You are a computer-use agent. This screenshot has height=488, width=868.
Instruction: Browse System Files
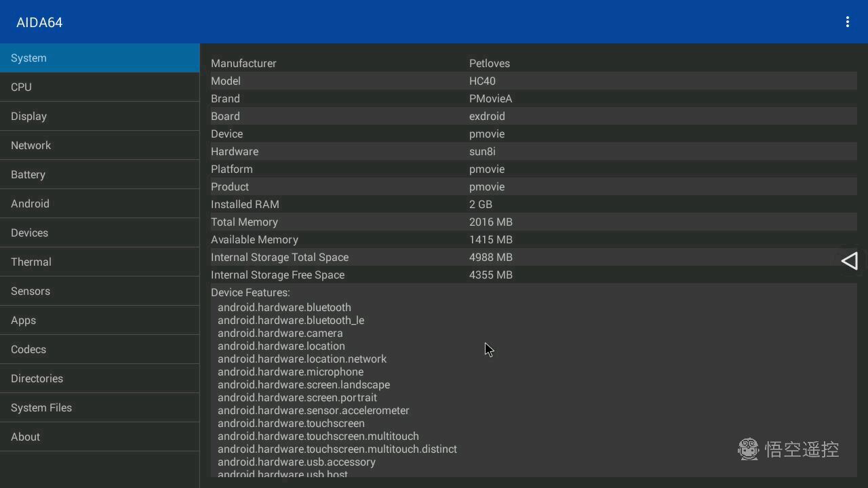[x=100, y=408]
